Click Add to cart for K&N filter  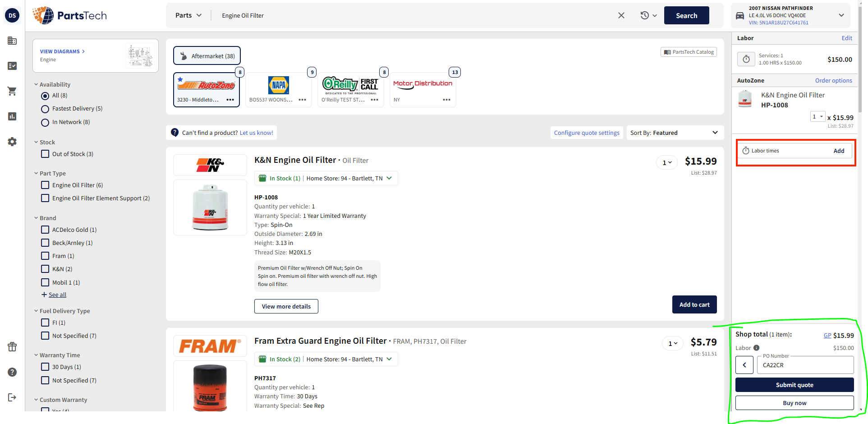pos(694,304)
